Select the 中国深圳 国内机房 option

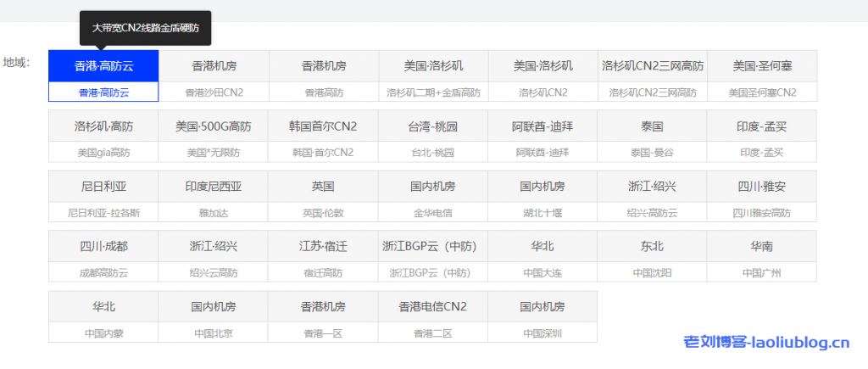tap(543, 316)
